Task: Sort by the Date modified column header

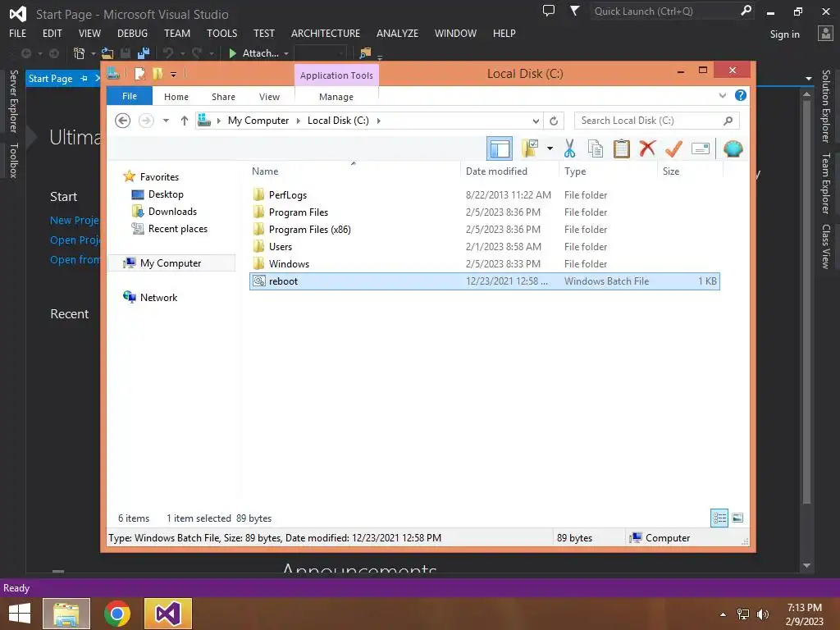Action: coord(496,171)
